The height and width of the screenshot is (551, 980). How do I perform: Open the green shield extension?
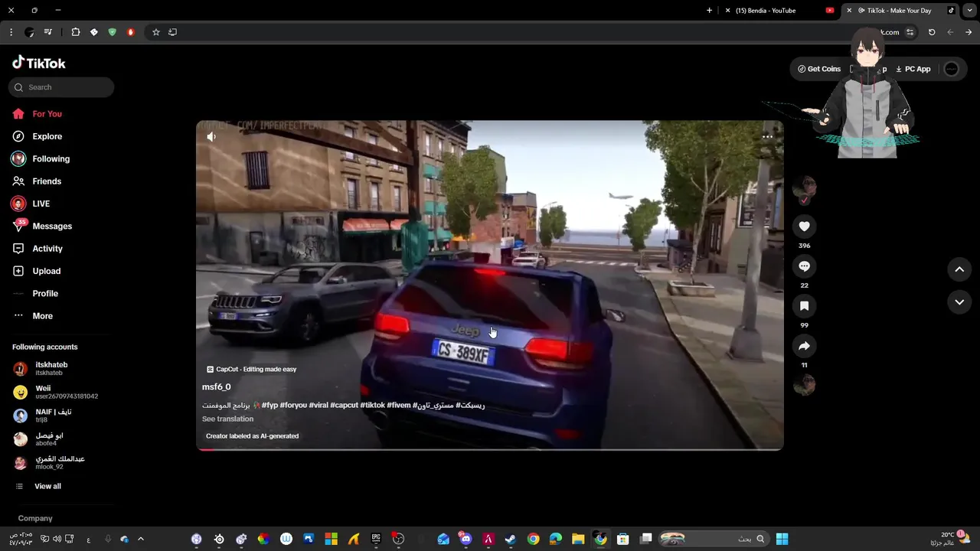[x=112, y=32]
